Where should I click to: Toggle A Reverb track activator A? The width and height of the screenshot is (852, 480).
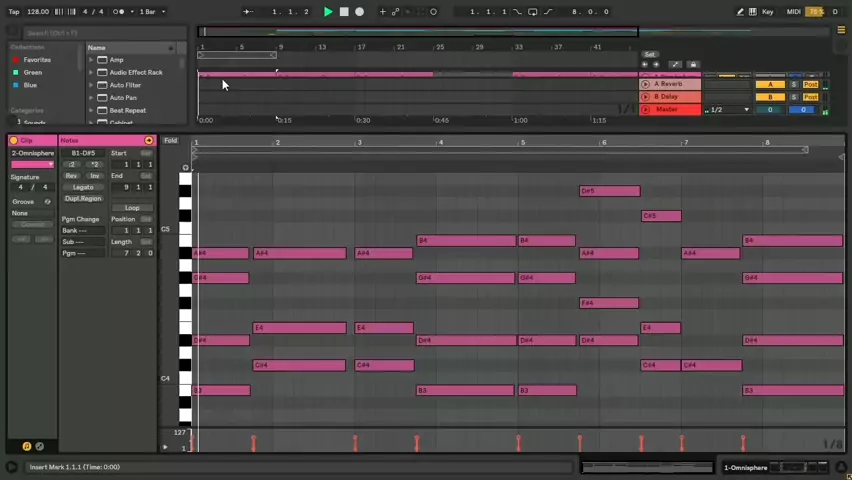[x=770, y=84]
